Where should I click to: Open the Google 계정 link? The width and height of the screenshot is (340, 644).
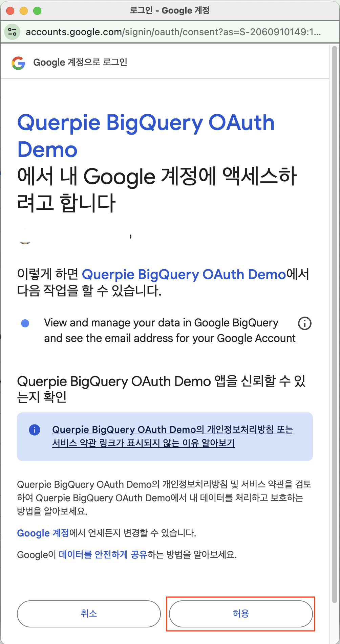[x=43, y=533]
